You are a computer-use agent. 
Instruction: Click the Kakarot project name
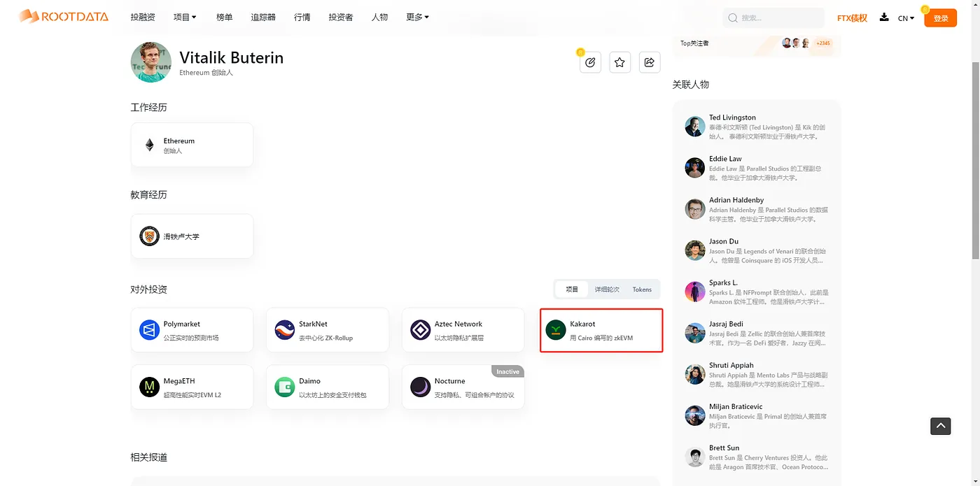coord(582,324)
